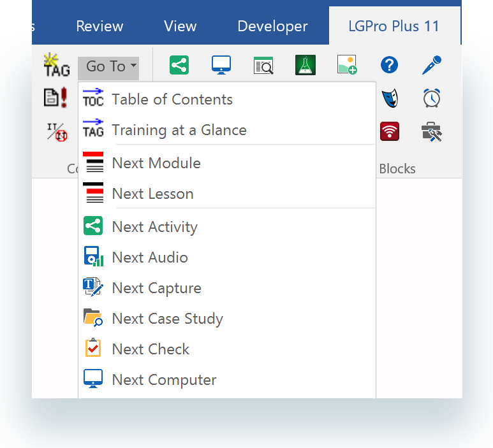Switch to the Review tab
The height and width of the screenshot is (448, 493).
99,26
